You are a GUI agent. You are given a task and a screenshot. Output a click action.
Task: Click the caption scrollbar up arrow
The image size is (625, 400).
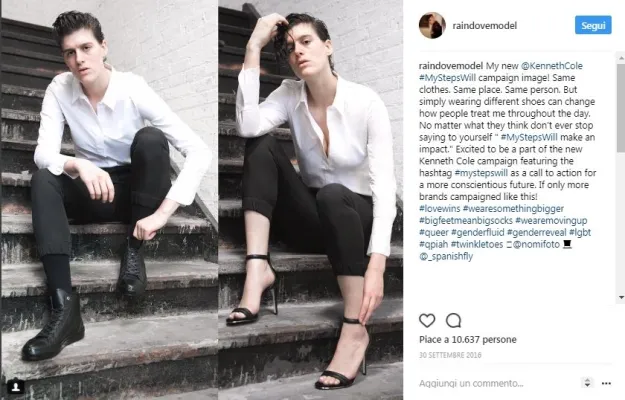pyautogui.click(x=621, y=58)
